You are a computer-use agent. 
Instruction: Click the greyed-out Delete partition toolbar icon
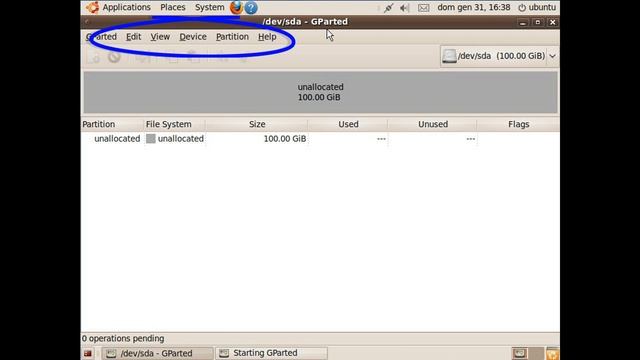point(114,57)
